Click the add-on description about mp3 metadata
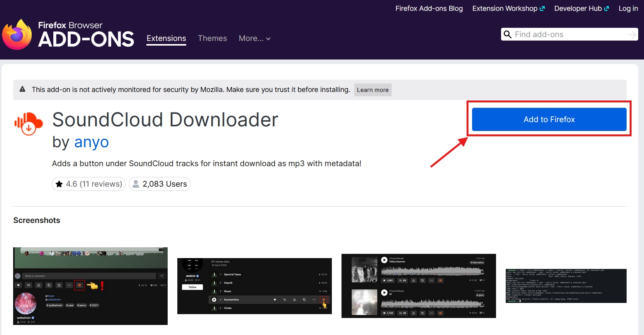 point(207,163)
